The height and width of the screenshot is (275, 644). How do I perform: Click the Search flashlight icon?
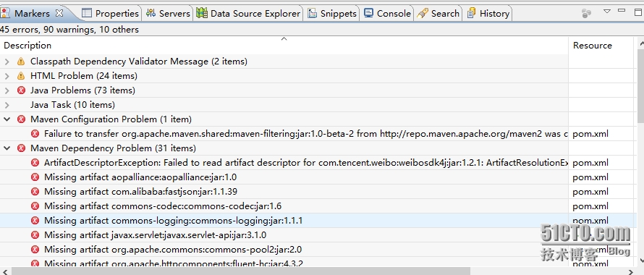click(423, 13)
